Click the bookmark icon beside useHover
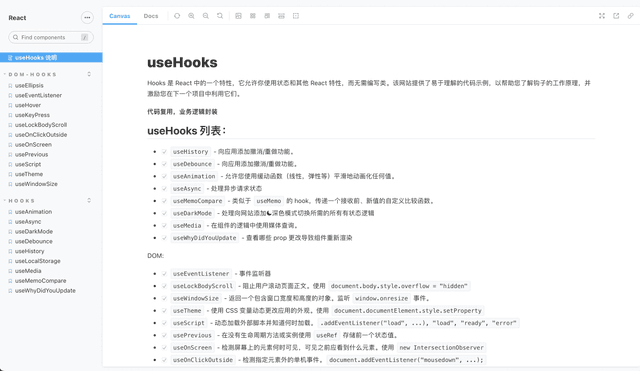 pos(10,105)
